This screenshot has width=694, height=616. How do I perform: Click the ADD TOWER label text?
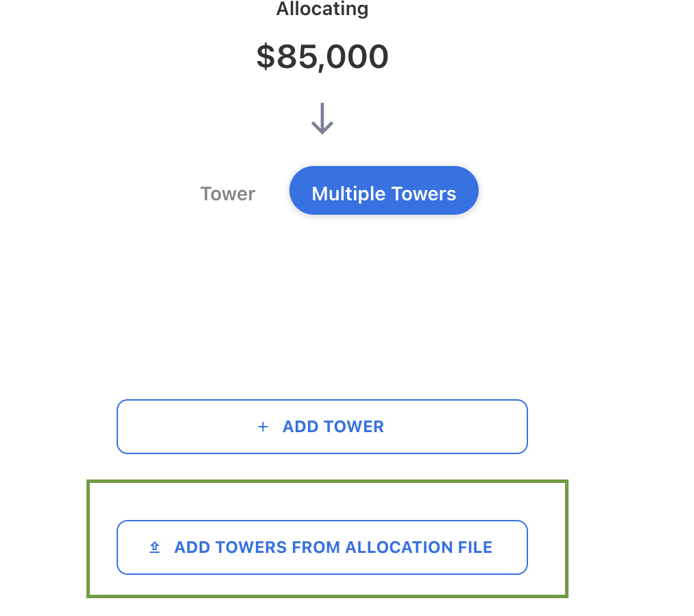click(333, 427)
